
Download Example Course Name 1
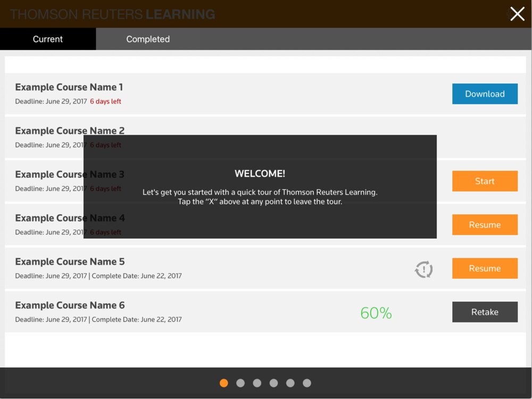(485, 94)
